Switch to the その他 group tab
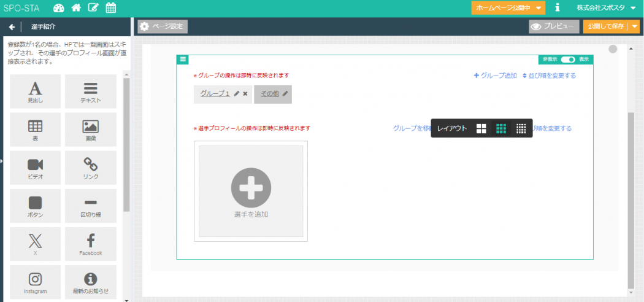This screenshot has height=302, width=644. coord(270,94)
